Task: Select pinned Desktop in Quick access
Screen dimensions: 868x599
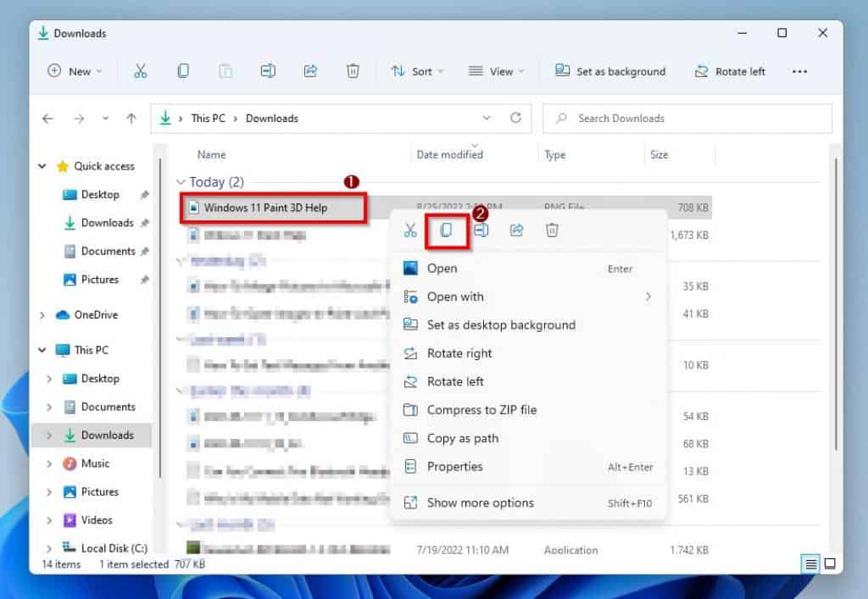Action: coord(100,195)
